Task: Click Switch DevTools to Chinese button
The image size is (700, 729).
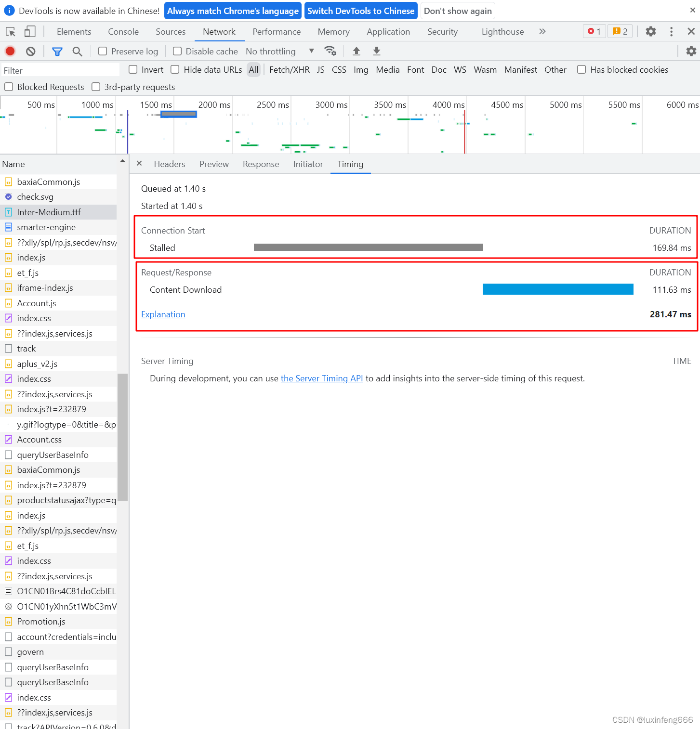Action: (x=361, y=11)
